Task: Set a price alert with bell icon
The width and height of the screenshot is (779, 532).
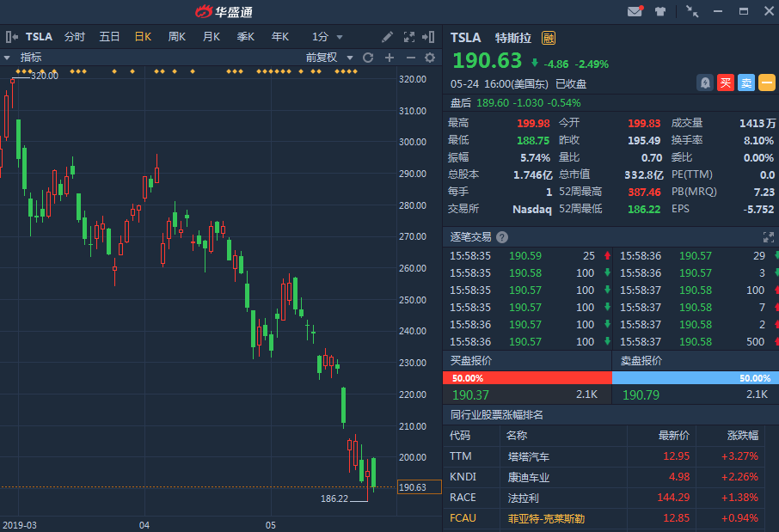Action: pos(705,83)
